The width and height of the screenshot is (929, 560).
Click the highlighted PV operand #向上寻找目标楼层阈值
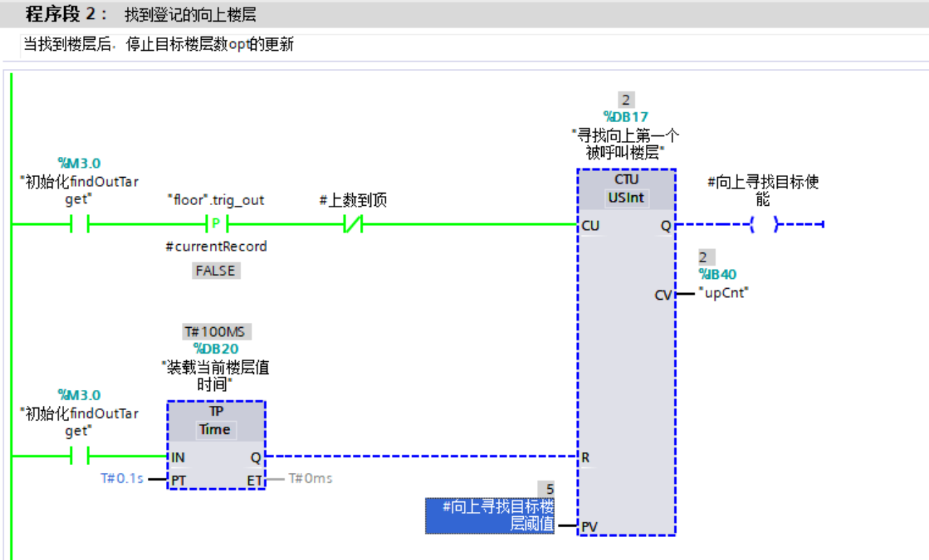tap(490, 516)
